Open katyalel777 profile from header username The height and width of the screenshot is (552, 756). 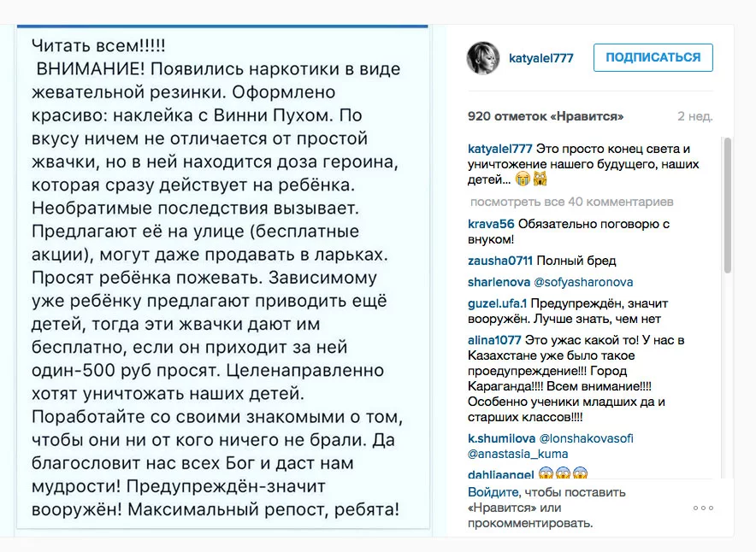click(542, 58)
